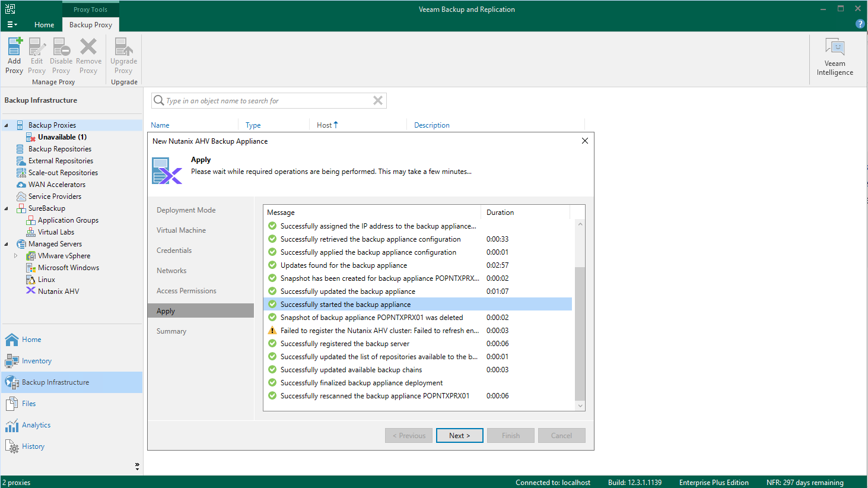Click the Backup Repositories tree icon
This screenshot has width=868, height=488.
point(21,149)
